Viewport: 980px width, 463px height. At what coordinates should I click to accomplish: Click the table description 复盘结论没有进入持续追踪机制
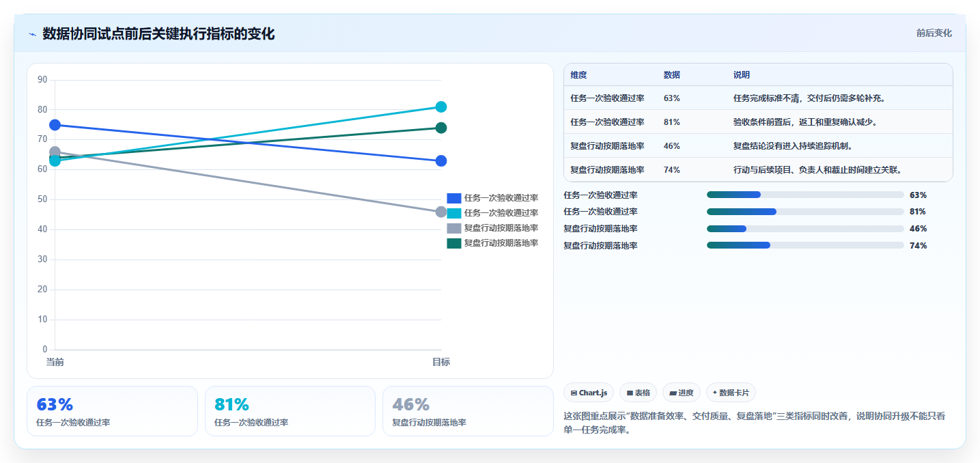coord(793,146)
